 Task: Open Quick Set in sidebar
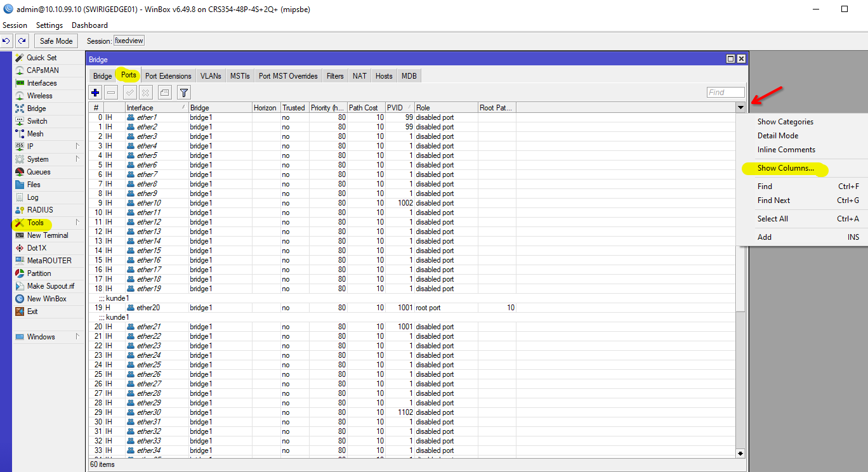coord(41,58)
